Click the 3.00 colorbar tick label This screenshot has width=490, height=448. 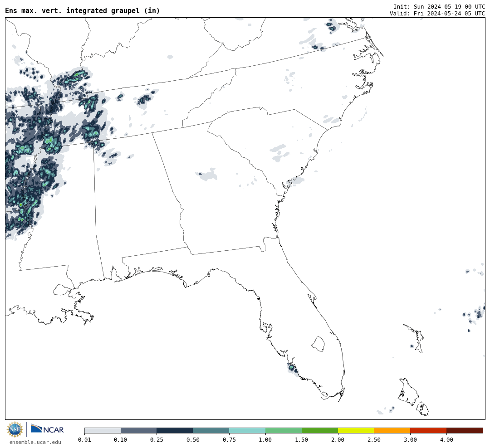click(x=410, y=440)
